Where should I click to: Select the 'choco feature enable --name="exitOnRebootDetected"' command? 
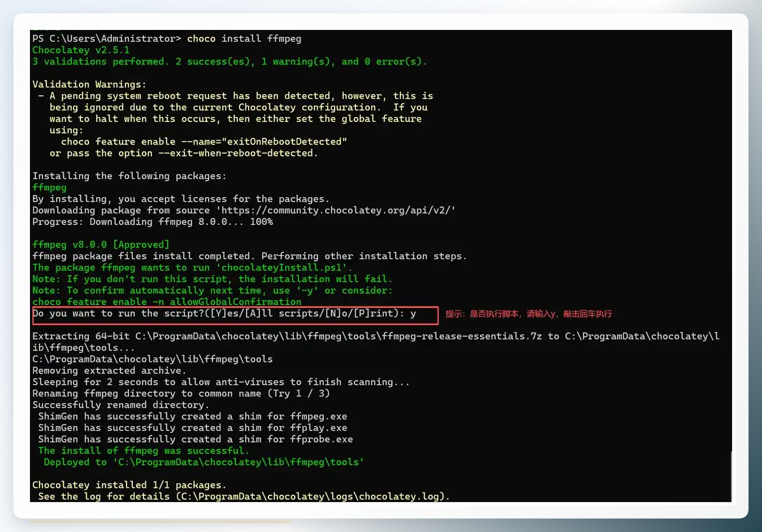pyautogui.click(x=204, y=142)
